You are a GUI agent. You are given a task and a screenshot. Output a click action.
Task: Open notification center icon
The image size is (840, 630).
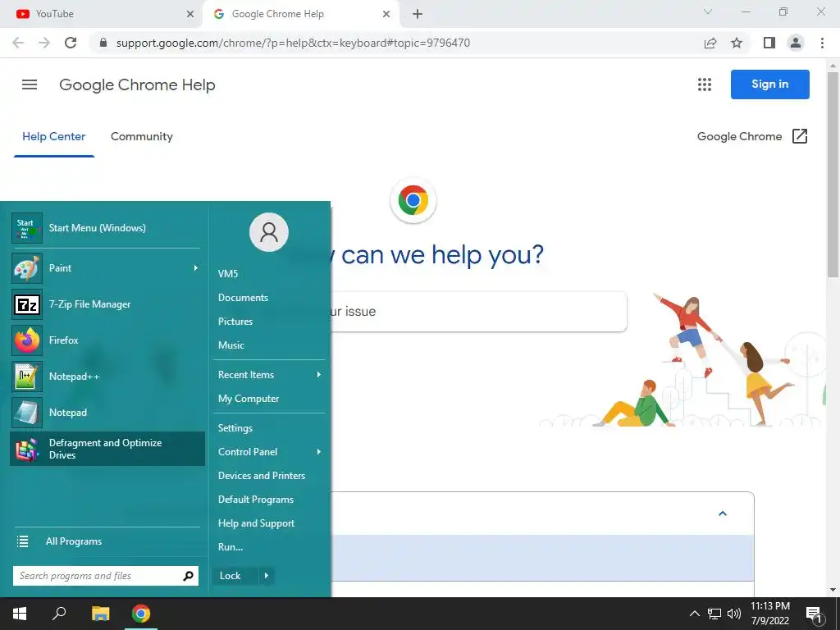pos(813,614)
